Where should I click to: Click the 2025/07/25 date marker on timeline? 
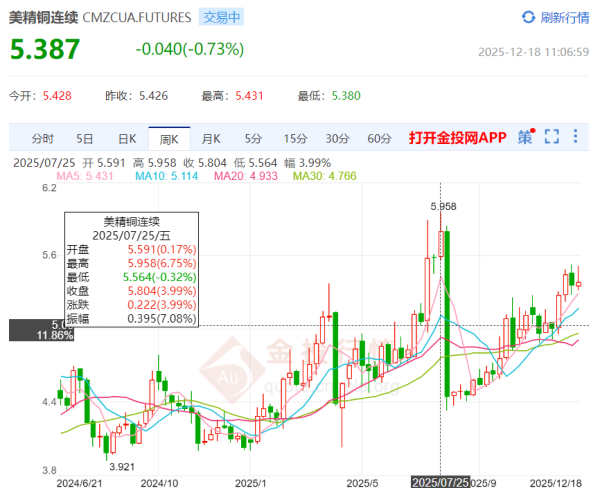click(440, 481)
